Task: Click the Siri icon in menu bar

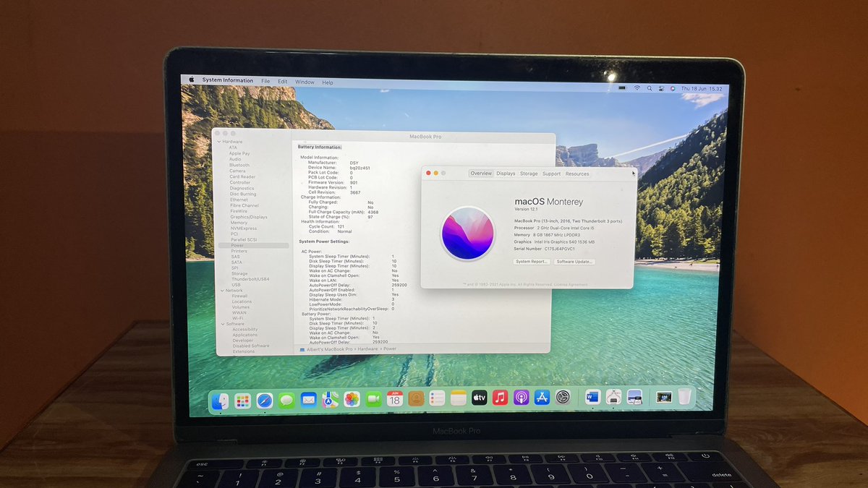Action: click(673, 87)
